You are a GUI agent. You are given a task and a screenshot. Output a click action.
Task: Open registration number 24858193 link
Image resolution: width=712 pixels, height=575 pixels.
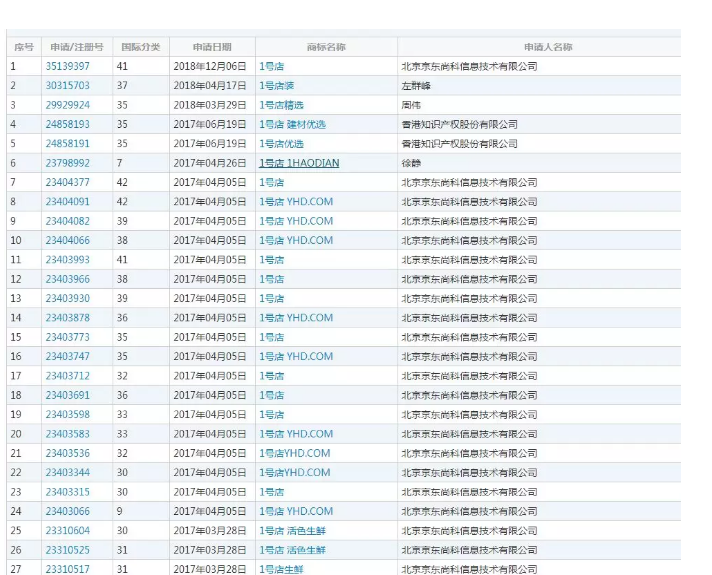click(x=67, y=124)
